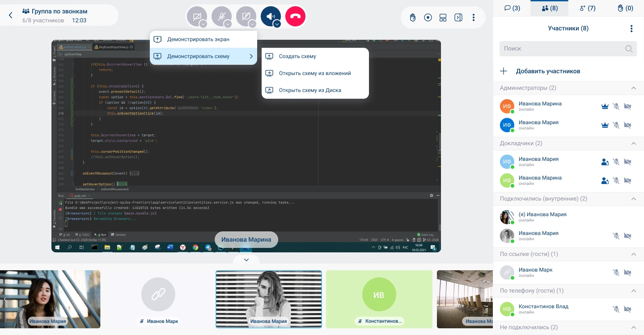Choose Демонстрировать экран menu item
This screenshot has width=644, height=335.
pyautogui.click(x=198, y=39)
